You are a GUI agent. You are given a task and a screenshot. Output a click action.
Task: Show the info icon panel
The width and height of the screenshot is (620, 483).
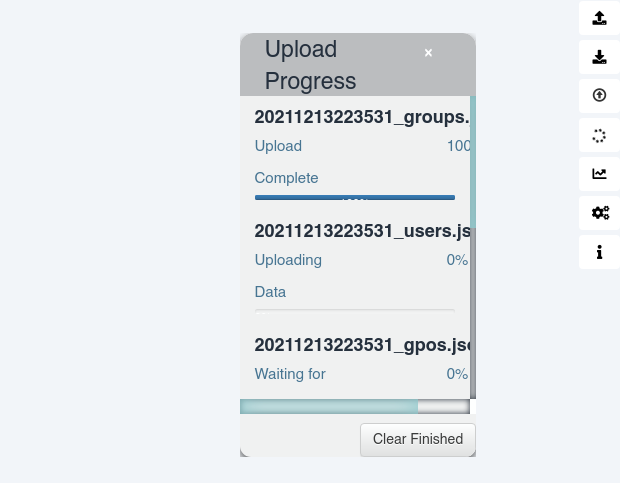pyautogui.click(x=599, y=252)
